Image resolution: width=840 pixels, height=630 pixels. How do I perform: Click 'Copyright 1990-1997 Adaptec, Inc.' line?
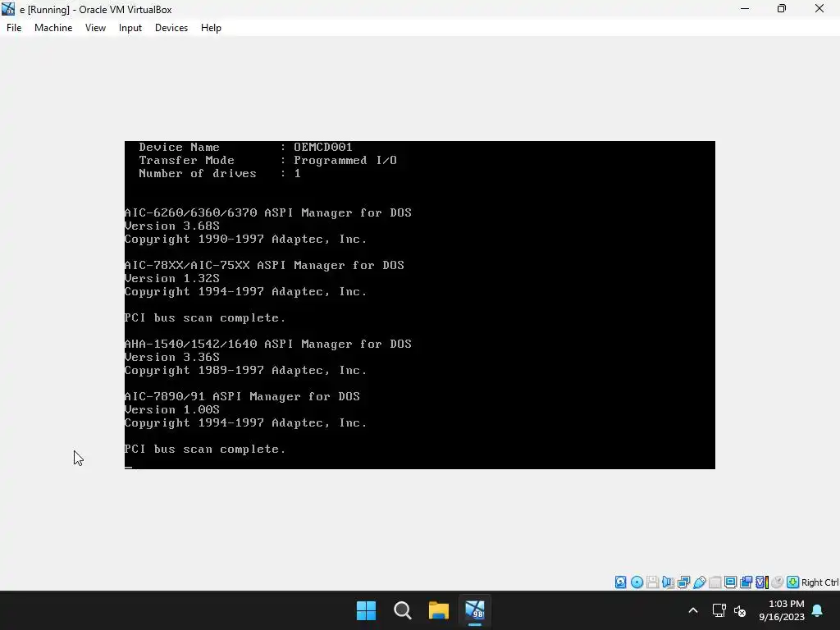246,239
